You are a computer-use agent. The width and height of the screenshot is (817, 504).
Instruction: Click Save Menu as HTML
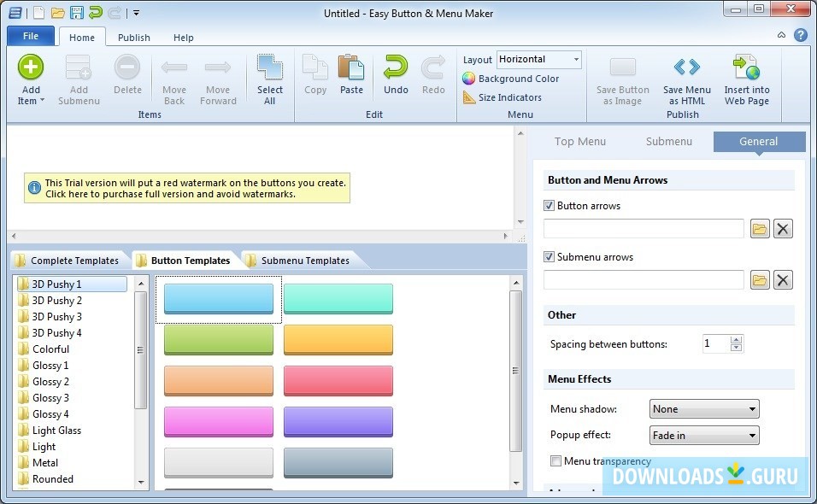pyautogui.click(x=687, y=79)
